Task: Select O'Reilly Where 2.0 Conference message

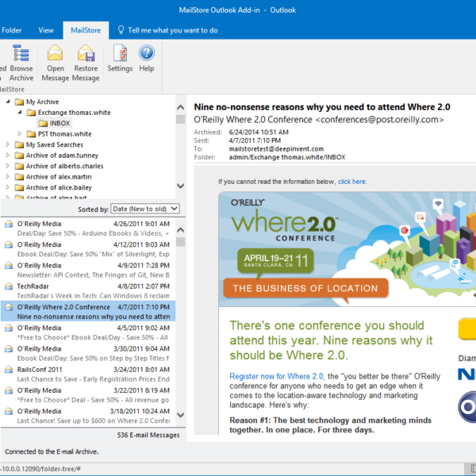Action: [88, 311]
